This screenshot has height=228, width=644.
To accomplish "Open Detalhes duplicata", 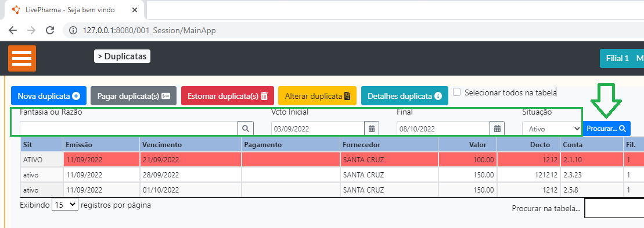I will 405,96.
